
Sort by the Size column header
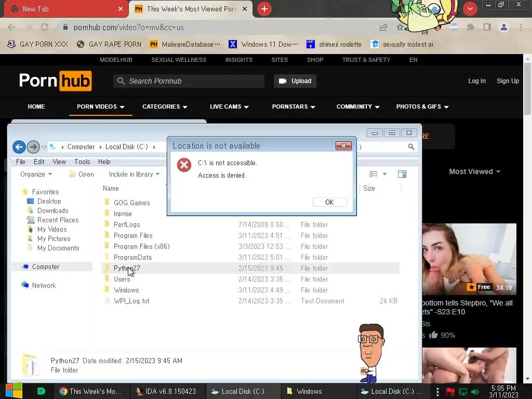pyautogui.click(x=369, y=188)
